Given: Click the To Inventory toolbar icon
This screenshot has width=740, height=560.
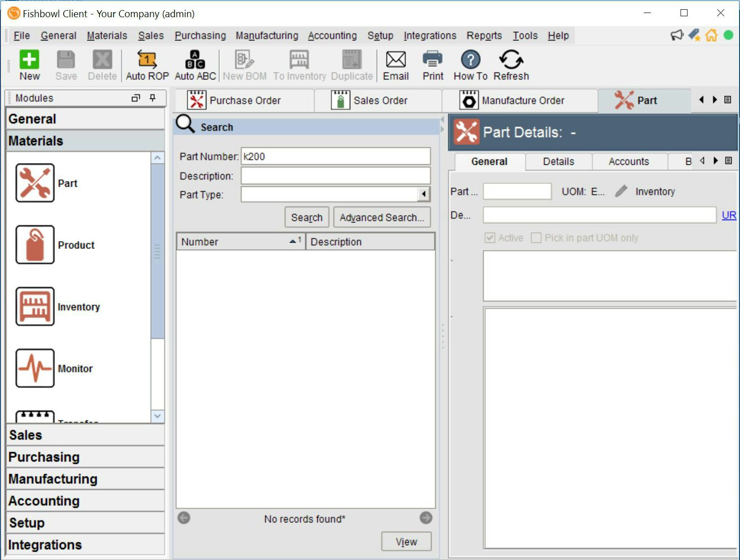Looking at the screenshot, I should pyautogui.click(x=300, y=65).
